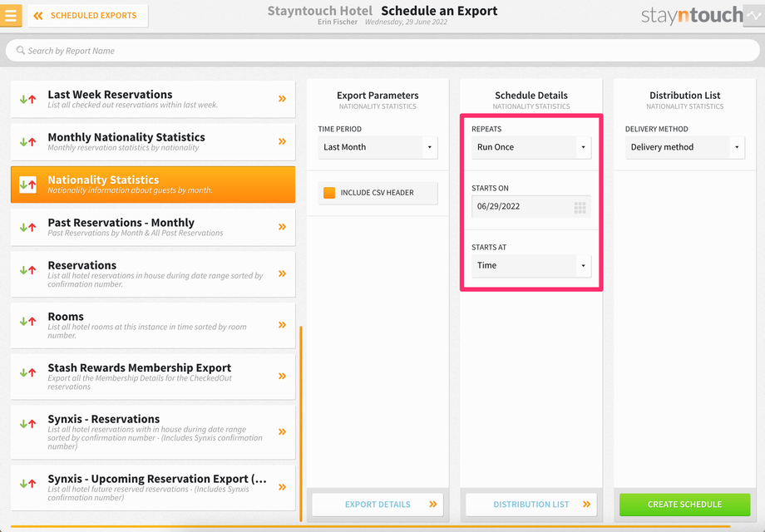The height and width of the screenshot is (532, 765).
Task: Select Synxis - Upcoming Reservation Export report
Action: pos(153,488)
